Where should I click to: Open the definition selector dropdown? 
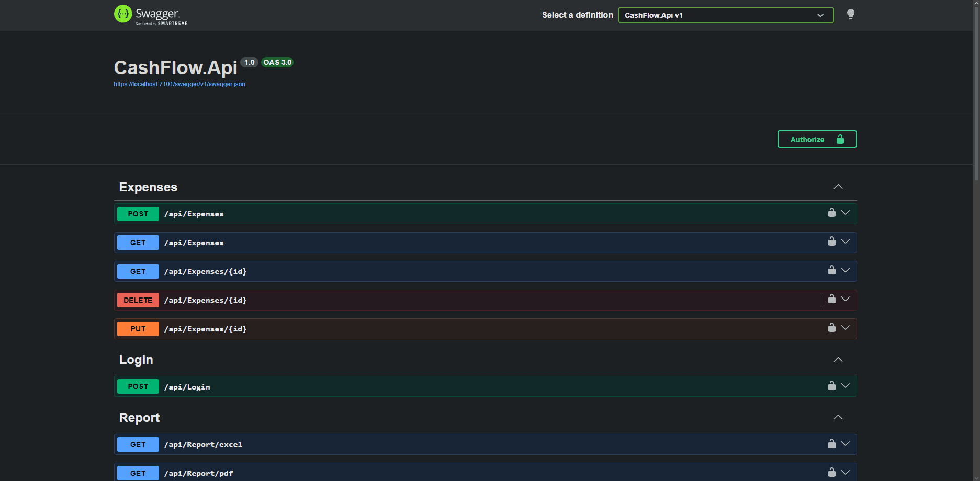pyautogui.click(x=725, y=15)
